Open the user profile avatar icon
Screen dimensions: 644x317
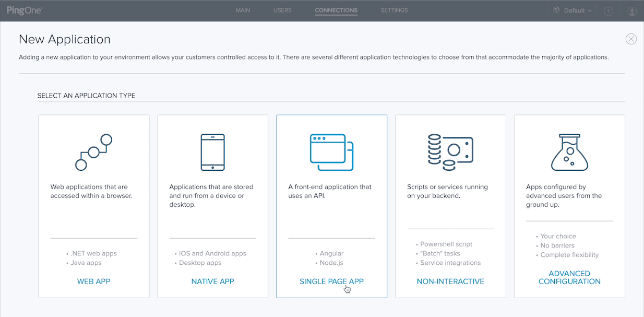(x=632, y=11)
